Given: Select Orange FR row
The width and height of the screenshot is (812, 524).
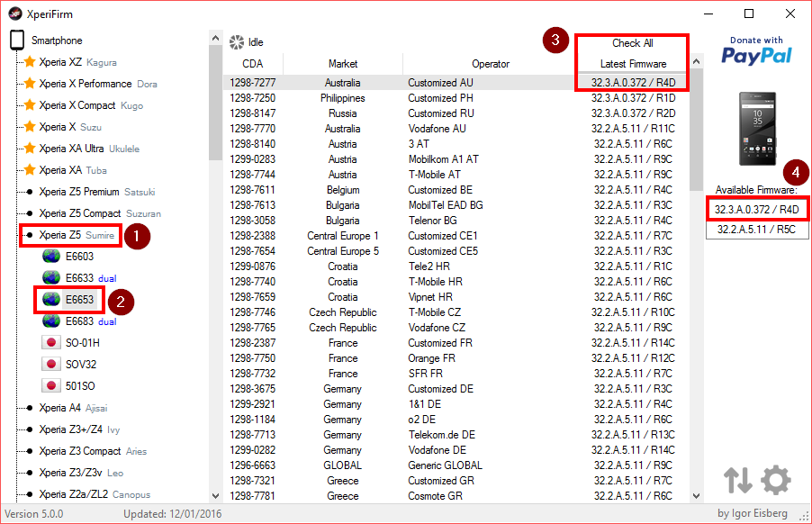Looking at the screenshot, I should click(456, 358).
